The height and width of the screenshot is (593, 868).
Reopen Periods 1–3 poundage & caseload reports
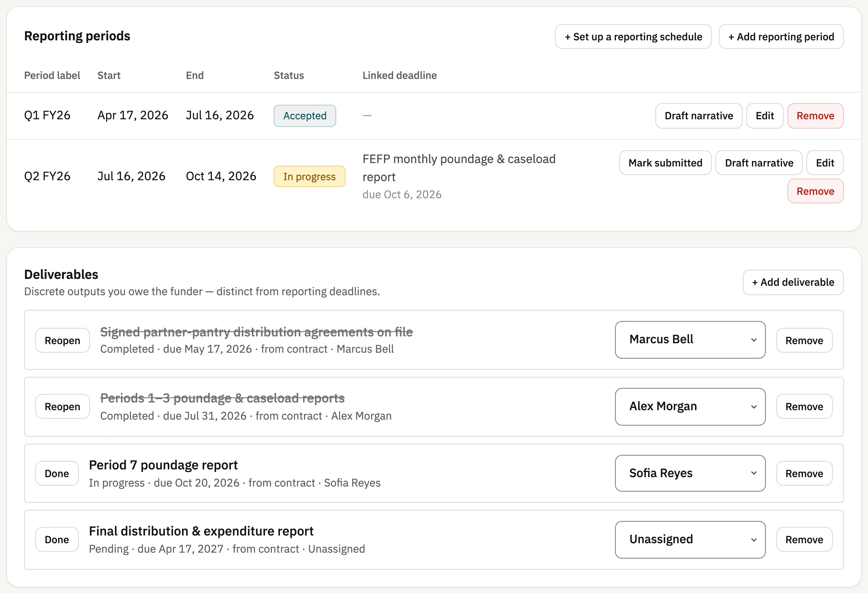pyautogui.click(x=62, y=406)
